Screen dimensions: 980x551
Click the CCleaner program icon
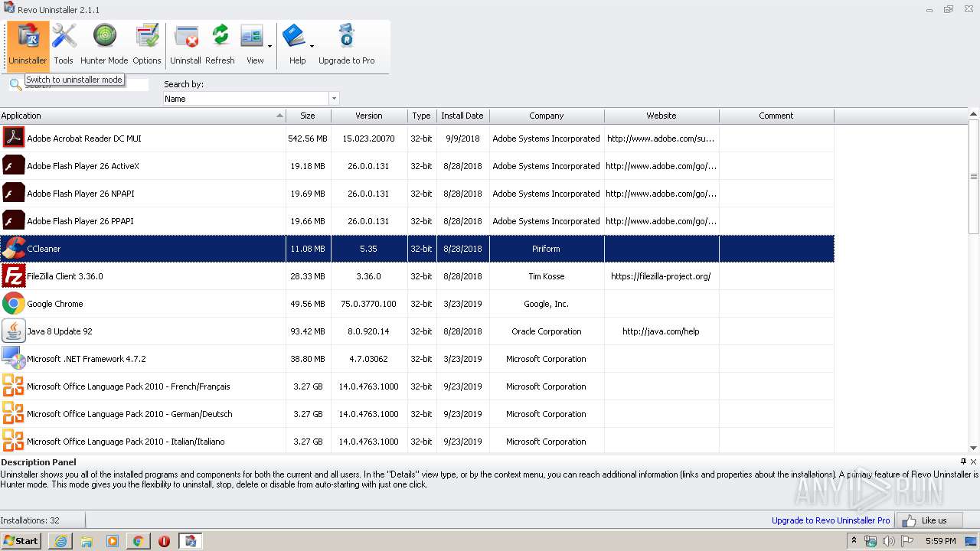14,249
